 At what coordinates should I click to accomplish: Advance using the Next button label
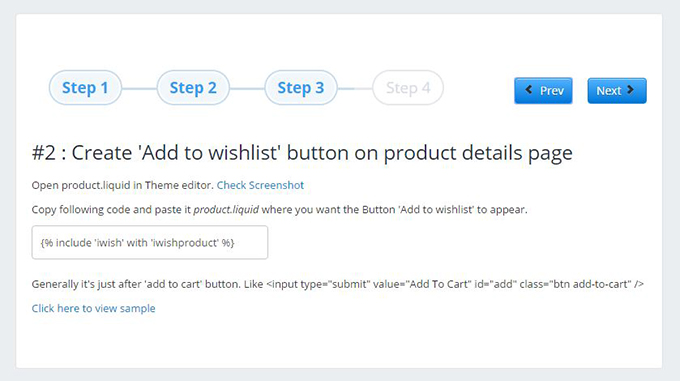tap(609, 91)
